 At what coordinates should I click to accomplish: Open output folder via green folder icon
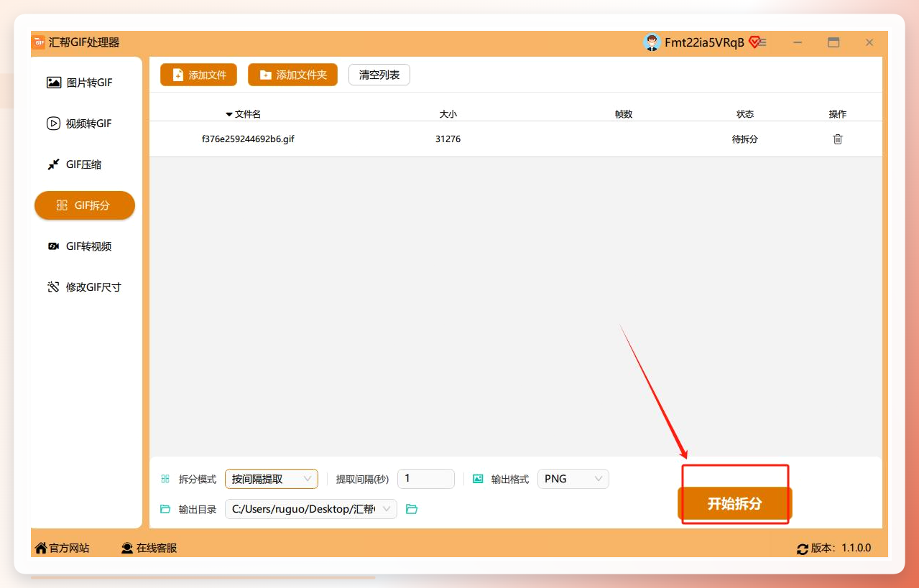pos(412,509)
